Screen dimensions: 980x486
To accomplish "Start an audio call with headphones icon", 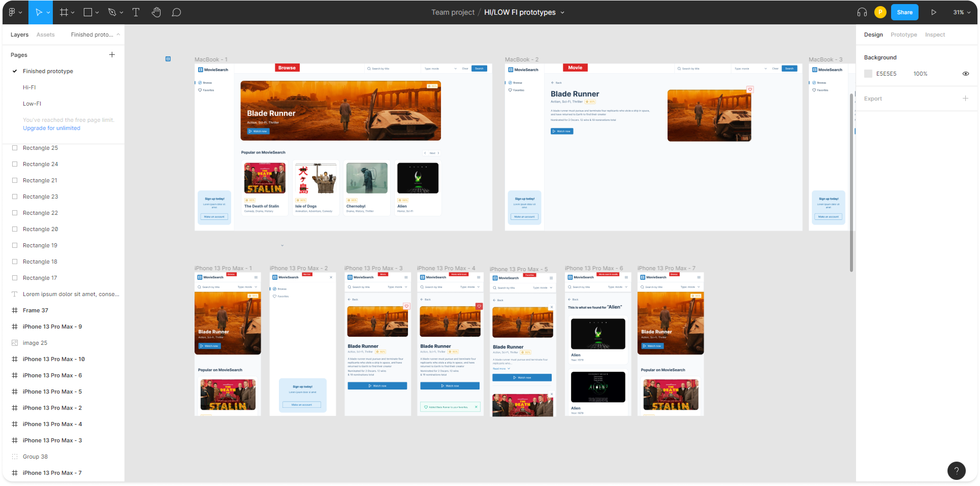I will click(861, 12).
